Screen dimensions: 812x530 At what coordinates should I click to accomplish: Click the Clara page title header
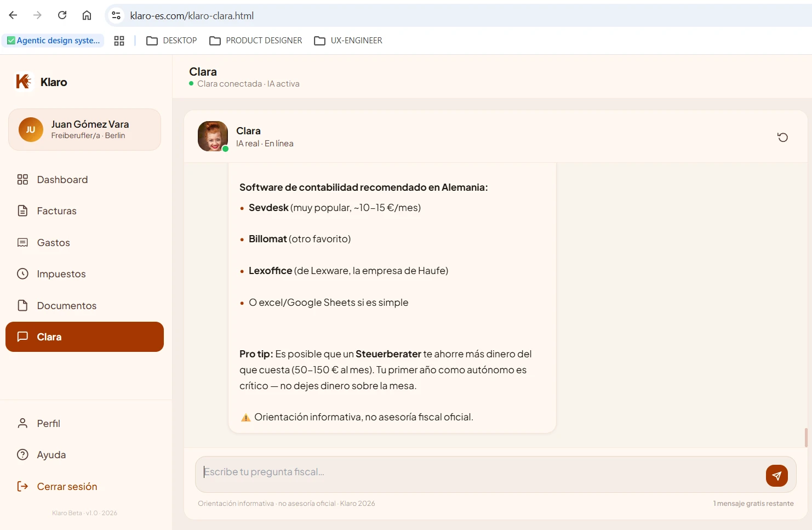[203, 72]
